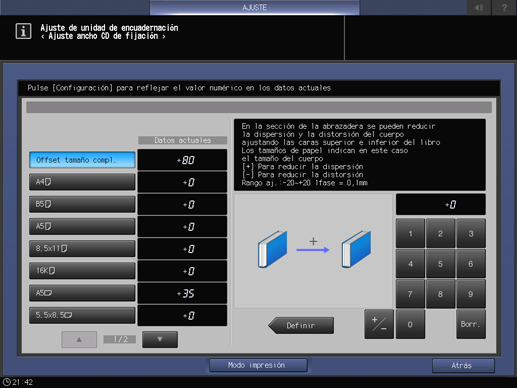The width and height of the screenshot is (517, 388).
Task: Select Offset tamaño compl. option
Action: coord(82,160)
